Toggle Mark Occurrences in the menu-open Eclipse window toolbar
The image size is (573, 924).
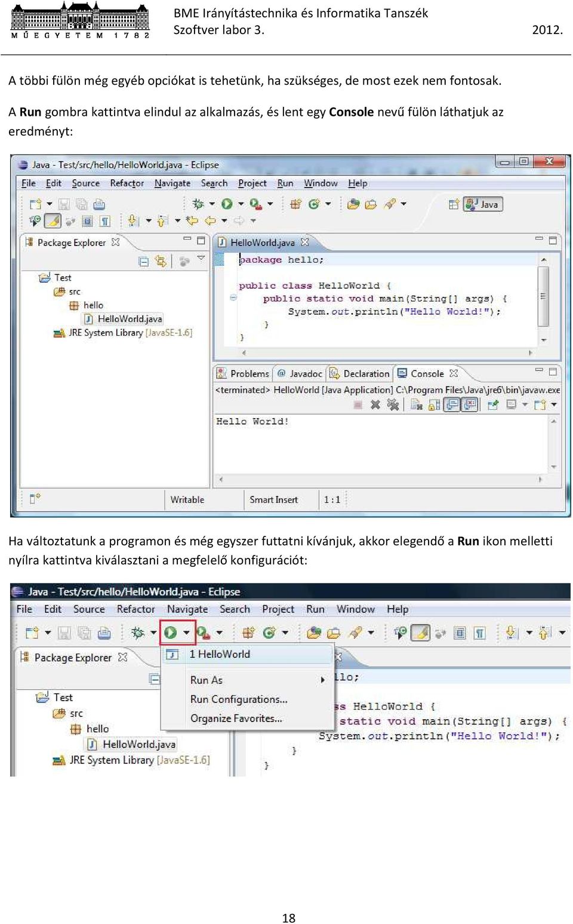(421, 633)
